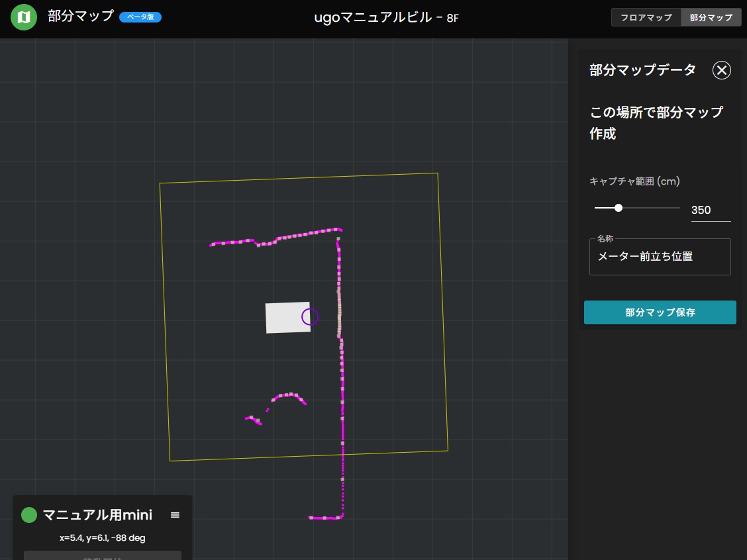Viewport: 747px width, 560px height.
Task: Click the ugoマニュアルビル - 8F title
Action: tap(386, 18)
